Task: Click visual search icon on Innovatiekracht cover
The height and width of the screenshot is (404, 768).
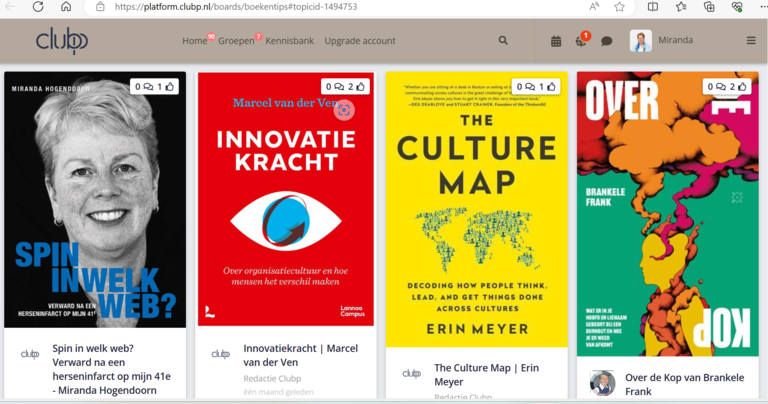Action: pyautogui.click(x=344, y=110)
